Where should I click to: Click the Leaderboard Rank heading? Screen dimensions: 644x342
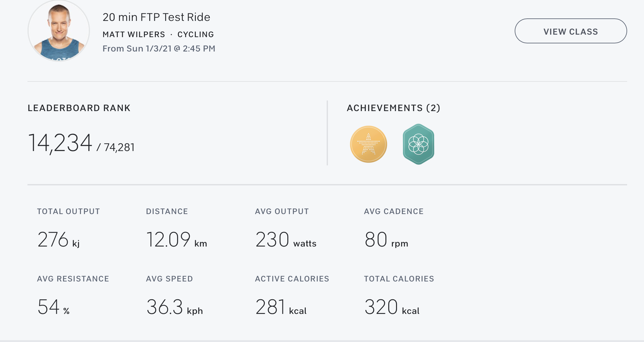tap(79, 108)
